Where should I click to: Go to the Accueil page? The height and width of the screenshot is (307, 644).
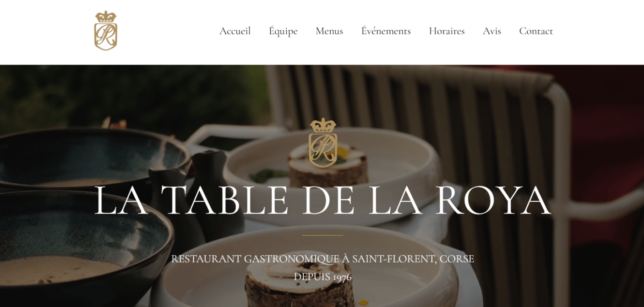coord(235,31)
